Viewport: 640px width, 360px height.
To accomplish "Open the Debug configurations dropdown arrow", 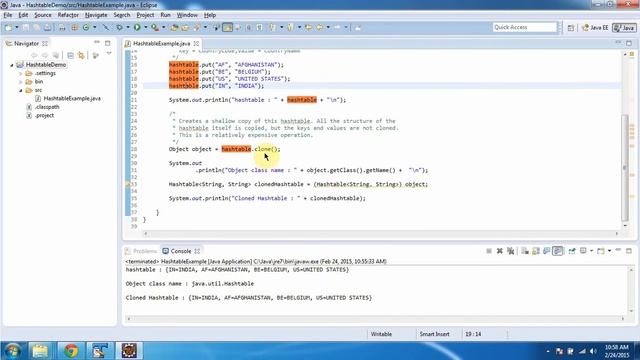I will coord(128,27).
